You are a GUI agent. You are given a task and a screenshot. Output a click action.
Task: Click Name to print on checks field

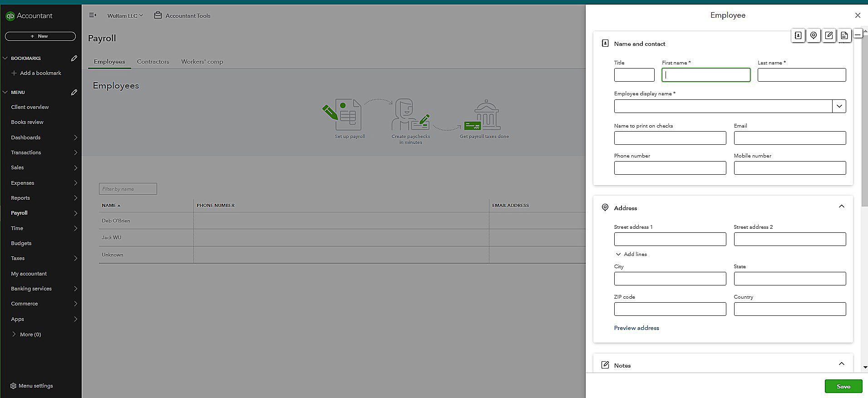click(x=670, y=138)
